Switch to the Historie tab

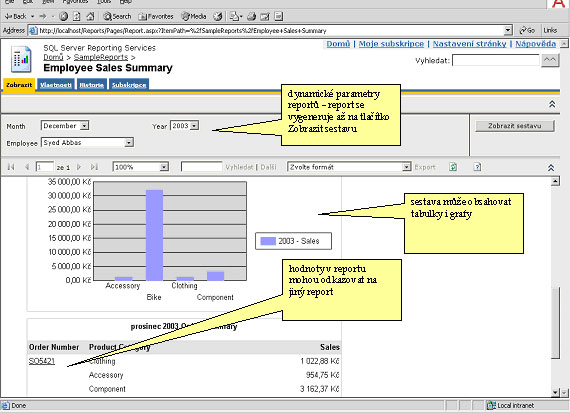tap(92, 85)
